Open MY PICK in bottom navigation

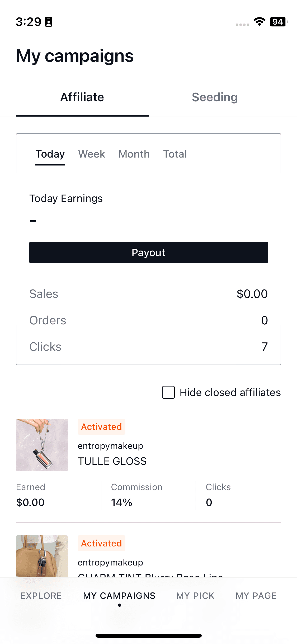[x=195, y=596]
